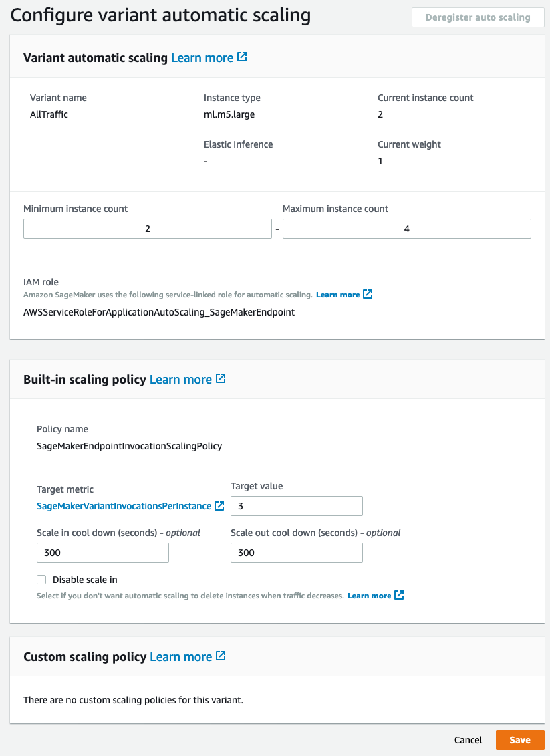Click external link icon beside Built-in scaling policy
550x756 pixels.
[x=221, y=379]
